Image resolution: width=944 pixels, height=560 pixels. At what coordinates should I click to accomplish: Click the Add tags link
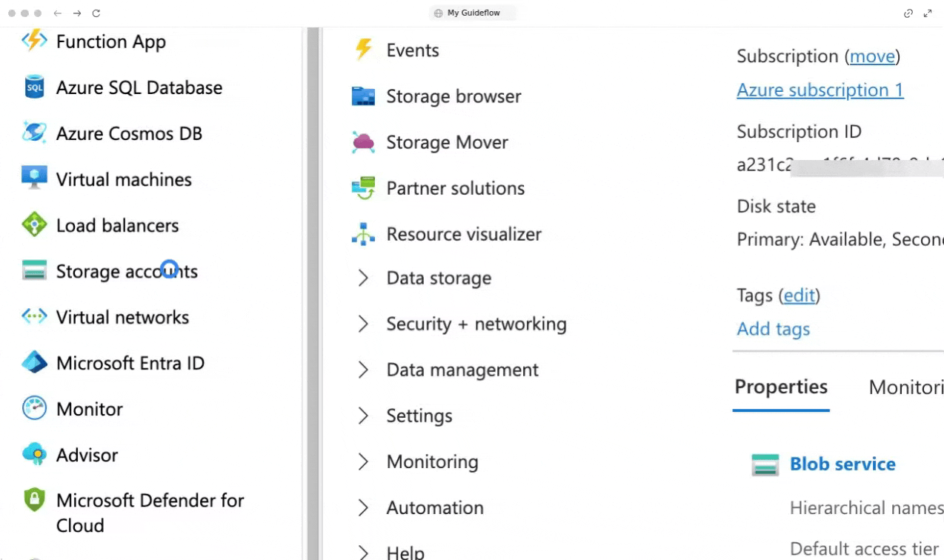point(773,329)
